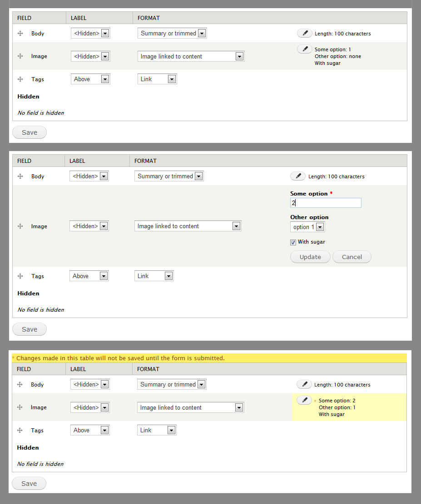Screen dimensions: 421x504
Task: Open Tags "Above" dropdown in table with Update button
Action: (89, 276)
